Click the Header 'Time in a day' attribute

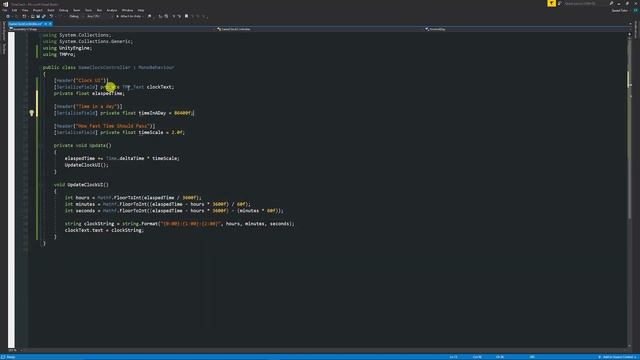pyautogui.click(x=88, y=107)
